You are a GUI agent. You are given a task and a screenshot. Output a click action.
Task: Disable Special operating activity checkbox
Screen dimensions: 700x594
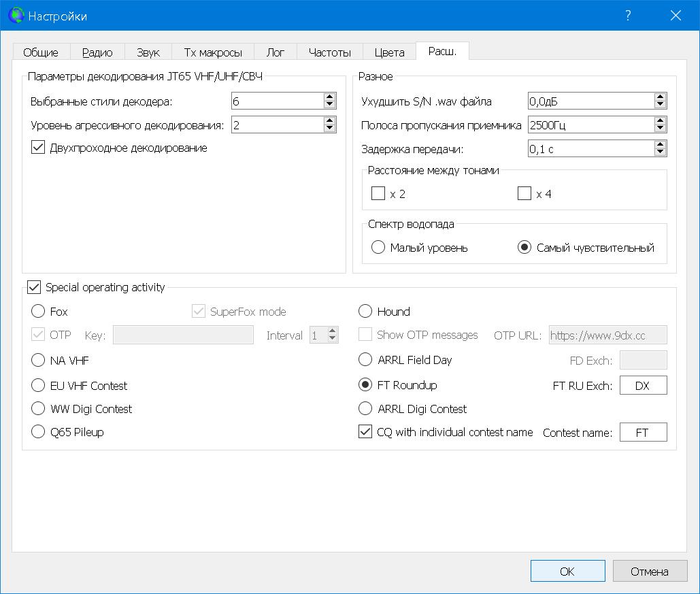[33, 287]
